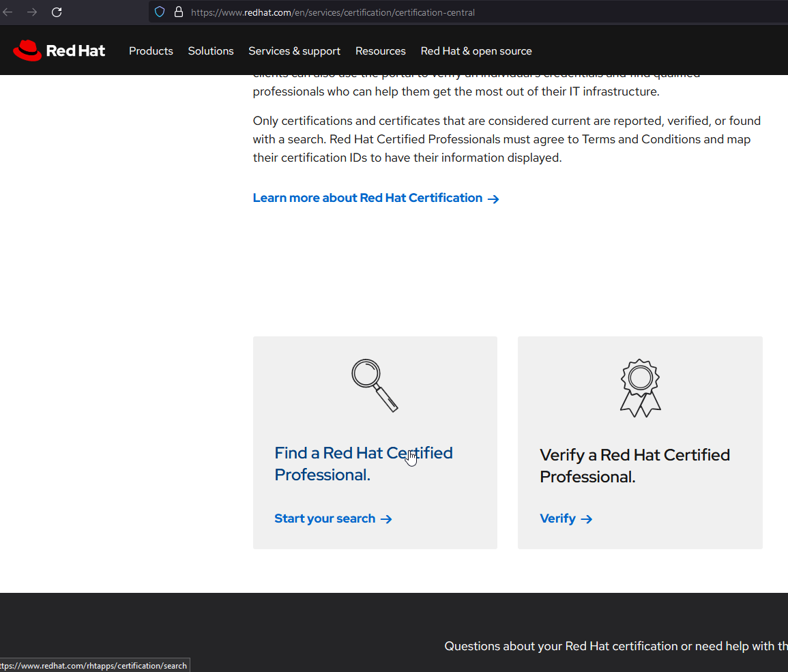Expand the Services & support menu

pos(294,51)
